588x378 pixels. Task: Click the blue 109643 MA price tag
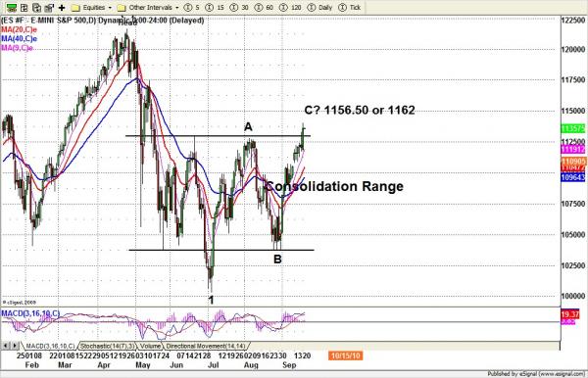click(573, 177)
